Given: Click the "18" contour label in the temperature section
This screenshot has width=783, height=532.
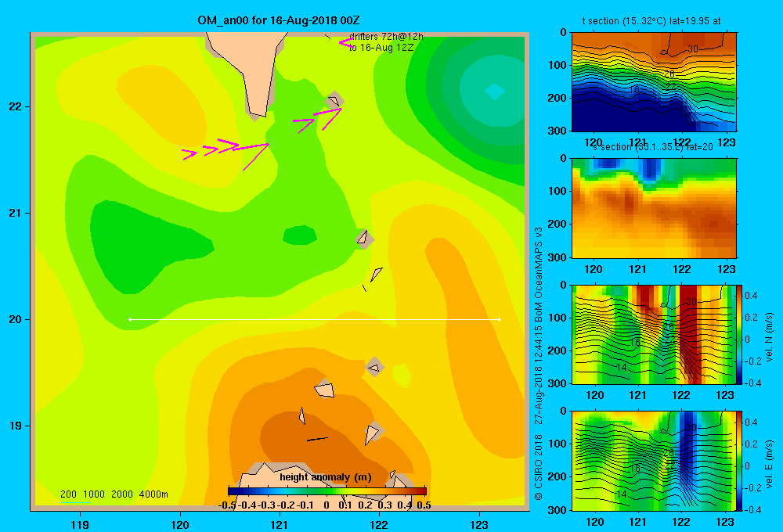Looking at the screenshot, I should [x=634, y=90].
